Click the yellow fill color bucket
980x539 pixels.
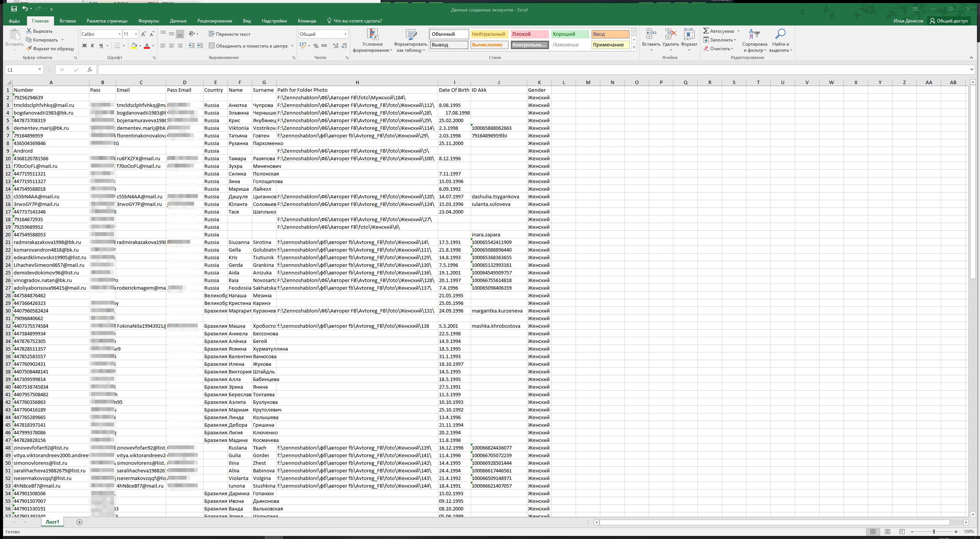[x=134, y=46]
